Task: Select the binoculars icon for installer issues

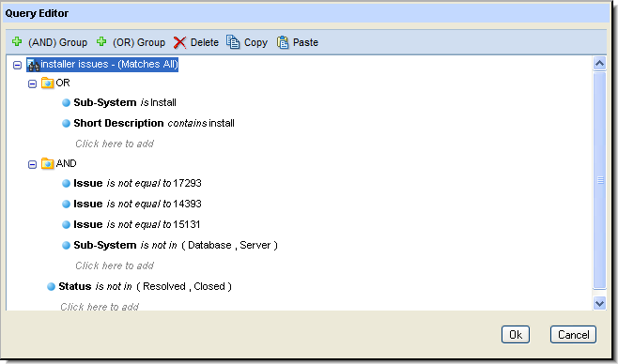Action: coord(33,65)
